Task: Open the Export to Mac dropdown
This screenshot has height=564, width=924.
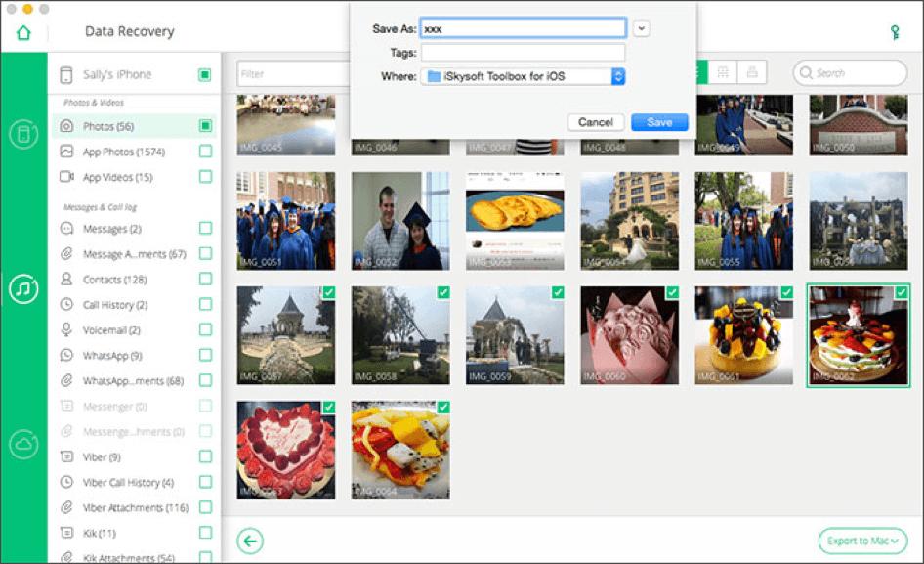Action: tap(863, 541)
